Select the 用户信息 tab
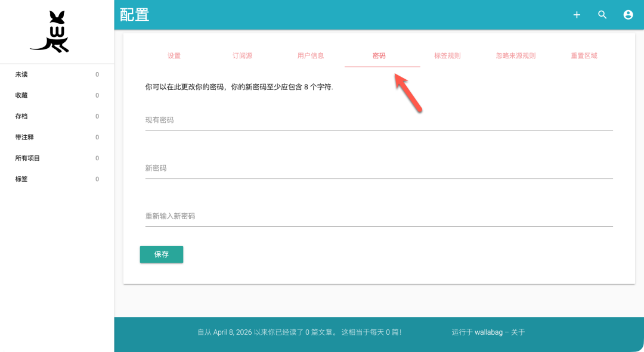Image resolution: width=644 pixels, height=352 pixels. (x=311, y=56)
